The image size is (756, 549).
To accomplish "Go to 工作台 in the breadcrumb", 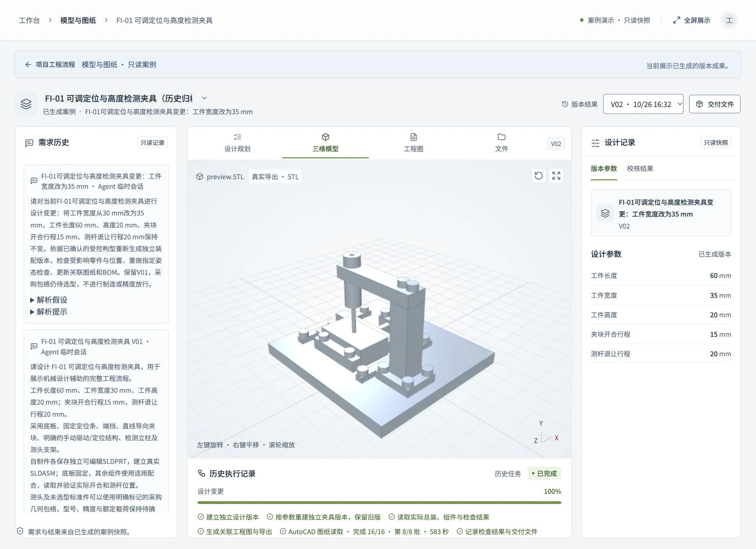I will click(29, 20).
